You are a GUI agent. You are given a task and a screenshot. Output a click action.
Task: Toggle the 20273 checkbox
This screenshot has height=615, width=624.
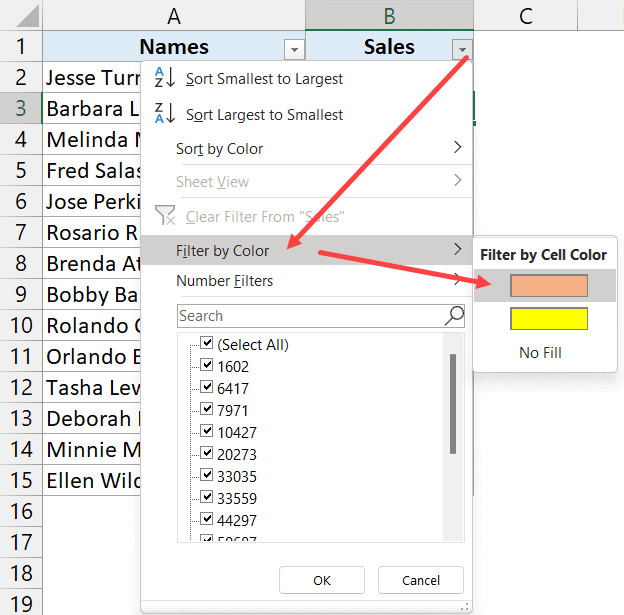(207, 453)
